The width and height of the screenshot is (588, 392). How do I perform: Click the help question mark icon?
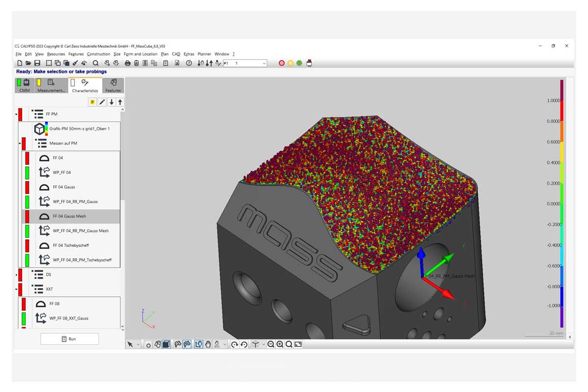(x=189, y=63)
